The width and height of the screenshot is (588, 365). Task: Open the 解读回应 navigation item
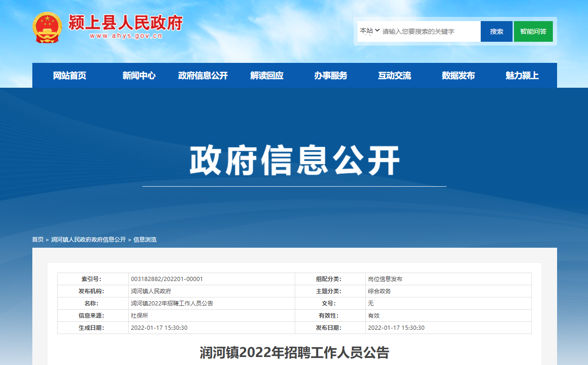[267, 76]
